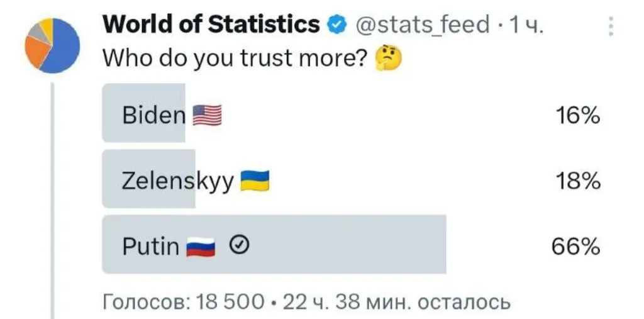
Task: Open the @stats_feed handle link
Action: pyautogui.click(x=421, y=25)
